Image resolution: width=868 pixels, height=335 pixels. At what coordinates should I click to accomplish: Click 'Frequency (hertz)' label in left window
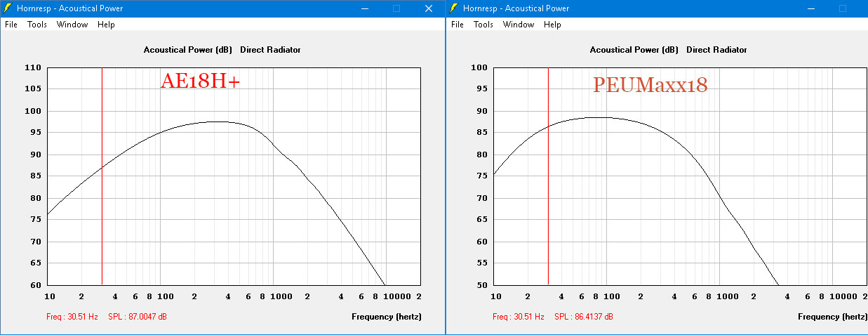387,317
